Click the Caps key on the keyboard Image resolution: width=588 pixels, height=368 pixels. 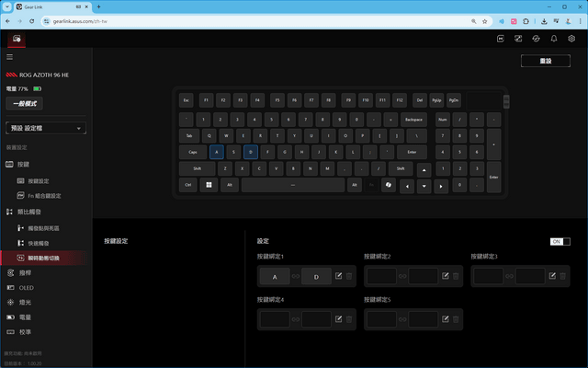[x=193, y=152]
